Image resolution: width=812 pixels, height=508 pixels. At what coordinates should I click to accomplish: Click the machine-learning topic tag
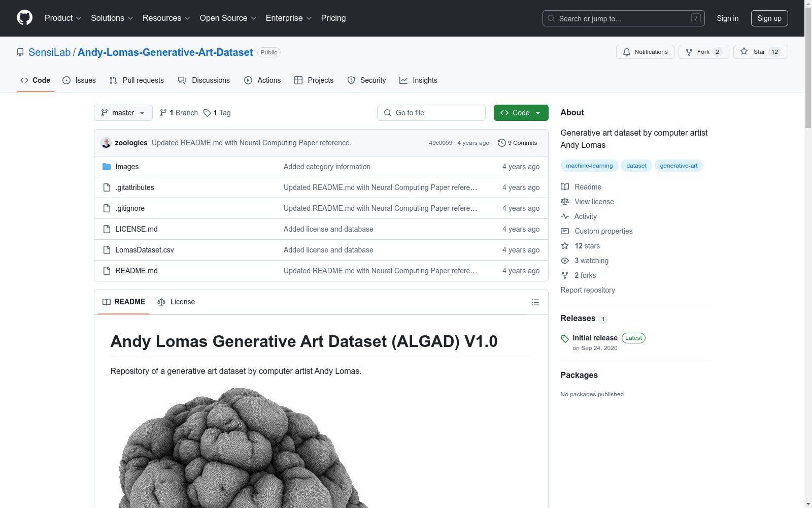pyautogui.click(x=589, y=166)
